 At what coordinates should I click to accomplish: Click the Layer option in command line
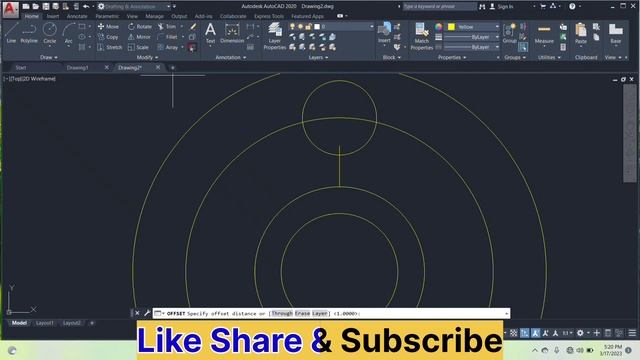pos(320,313)
